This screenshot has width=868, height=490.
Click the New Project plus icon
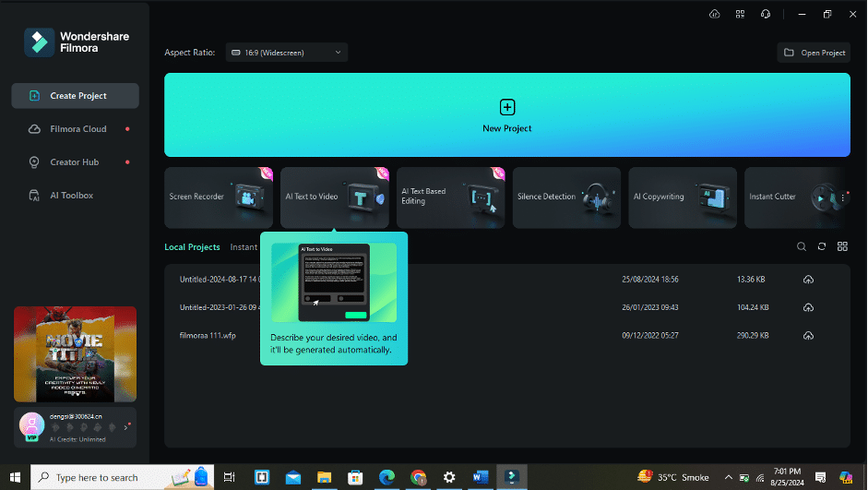point(506,107)
